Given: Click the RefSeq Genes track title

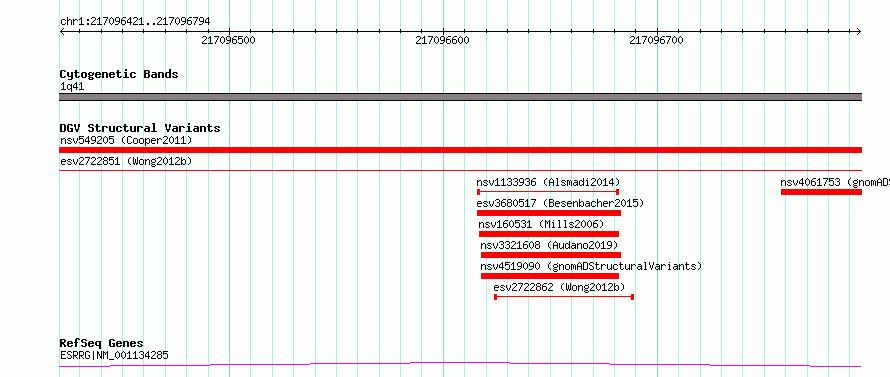Looking at the screenshot, I should (102, 344).
